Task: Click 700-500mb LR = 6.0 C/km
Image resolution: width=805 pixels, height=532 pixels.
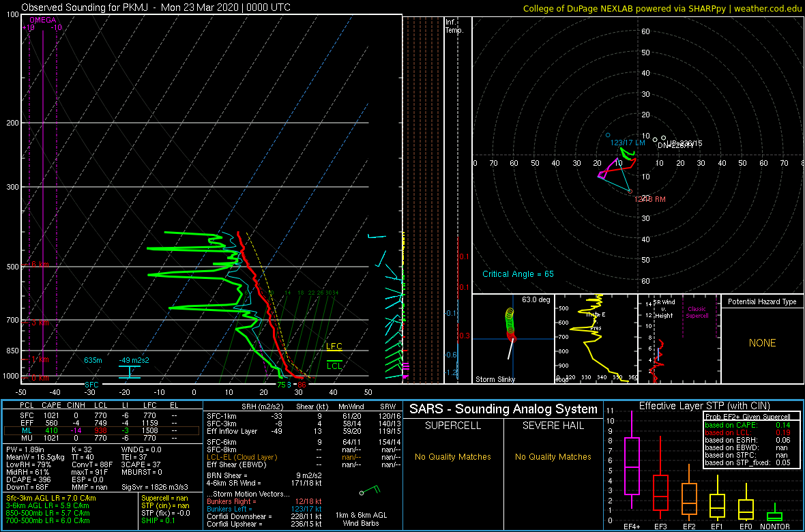Action: (48, 520)
